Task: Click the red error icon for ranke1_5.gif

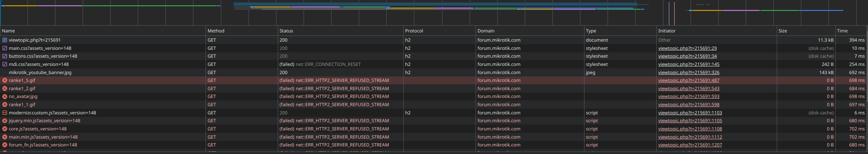Action: [5, 80]
